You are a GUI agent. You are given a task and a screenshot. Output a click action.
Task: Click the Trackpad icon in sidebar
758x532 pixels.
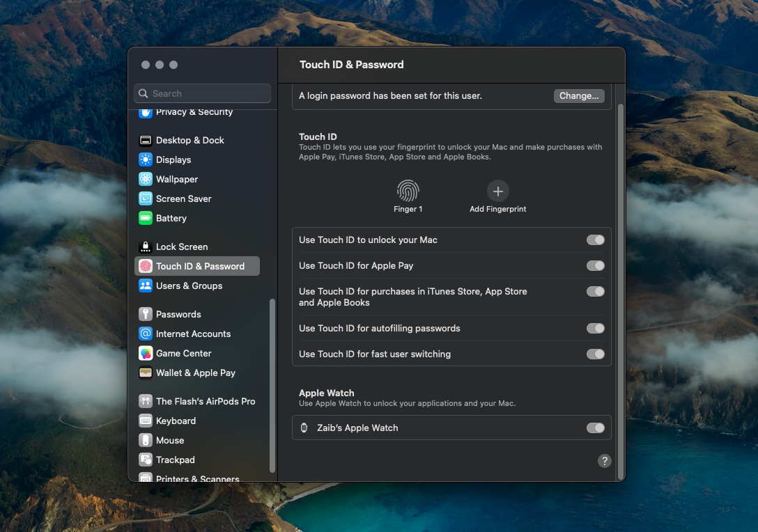coord(146,460)
